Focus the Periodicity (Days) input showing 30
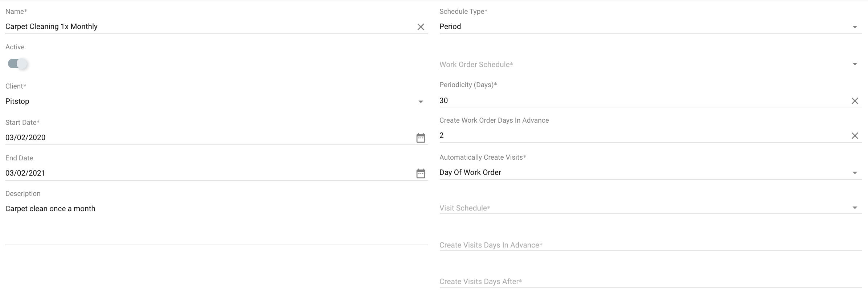 click(644, 101)
